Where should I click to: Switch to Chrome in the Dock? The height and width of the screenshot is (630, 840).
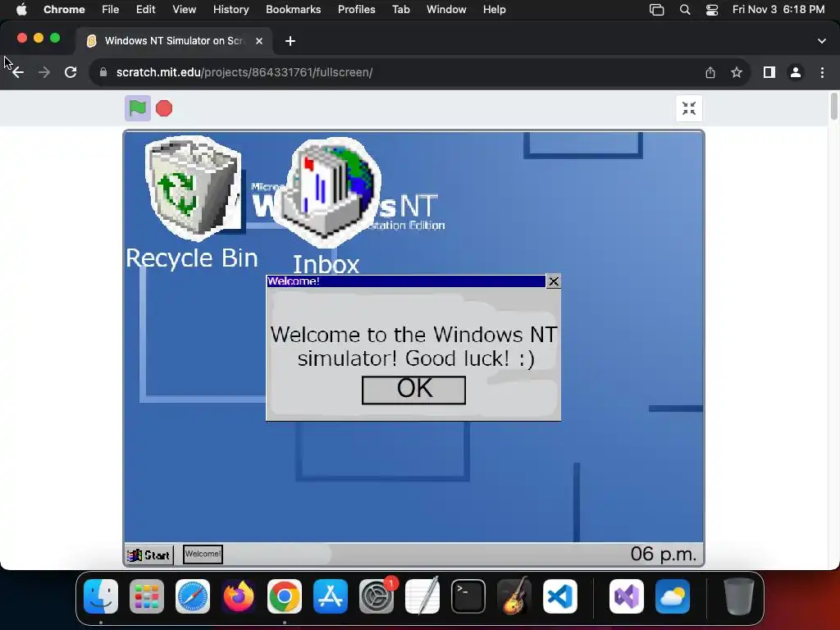point(285,596)
